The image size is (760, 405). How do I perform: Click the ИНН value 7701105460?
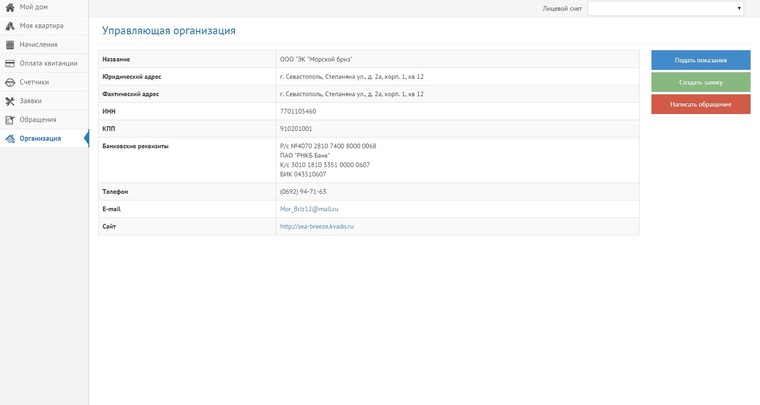tap(298, 111)
